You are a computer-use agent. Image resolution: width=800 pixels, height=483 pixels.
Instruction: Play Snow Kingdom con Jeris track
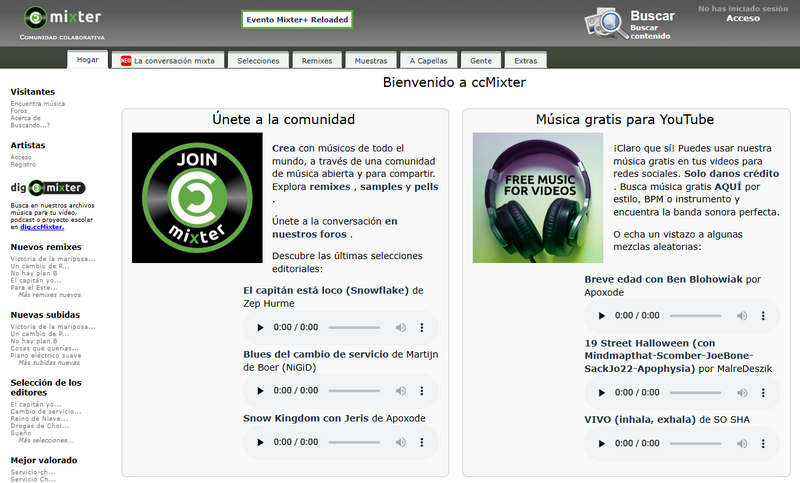(x=260, y=442)
